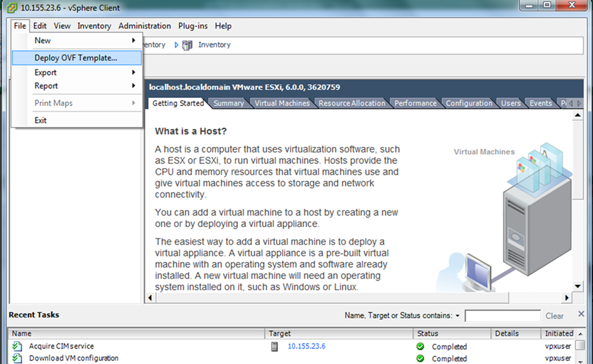Screen dimensions: 593x364
Task: Click the green Completed status icon in the first row
Action: (x=420, y=346)
